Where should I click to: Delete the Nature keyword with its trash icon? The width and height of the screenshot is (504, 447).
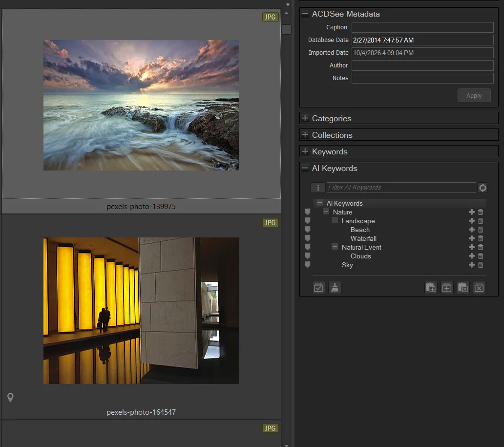(x=481, y=212)
